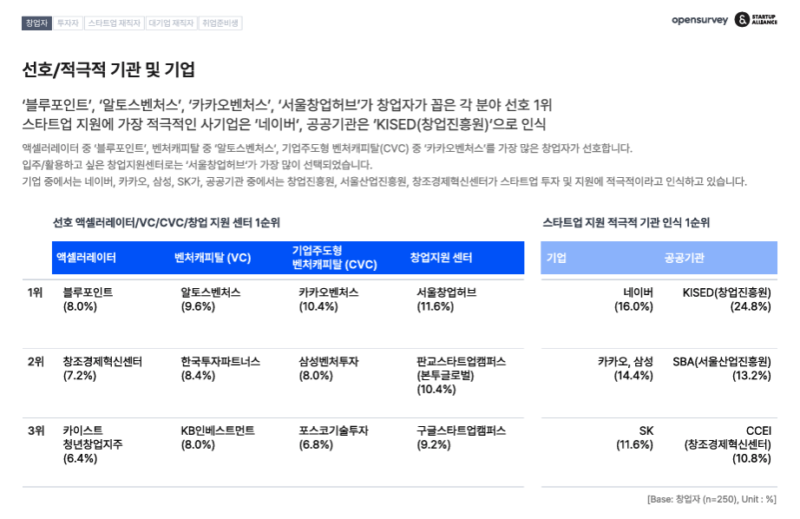The height and width of the screenshot is (519, 800).
Task: Click the 1위 rank label
Action: click(35, 292)
